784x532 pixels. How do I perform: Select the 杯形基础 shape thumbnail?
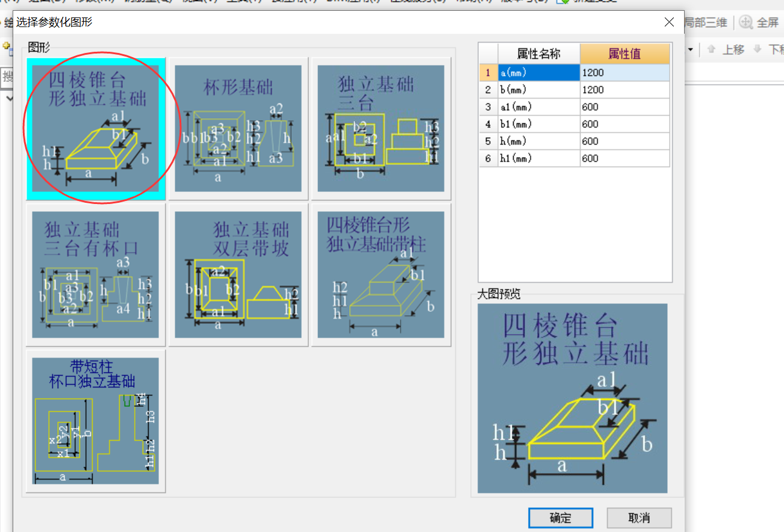[x=238, y=129]
